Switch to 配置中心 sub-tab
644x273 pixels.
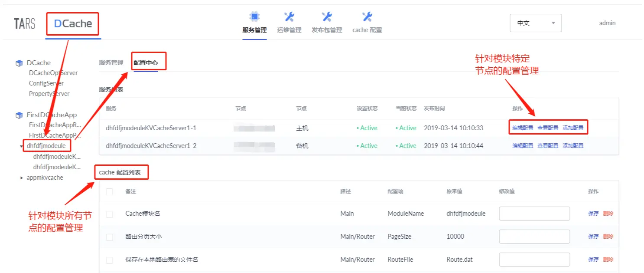(x=146, y=62)
